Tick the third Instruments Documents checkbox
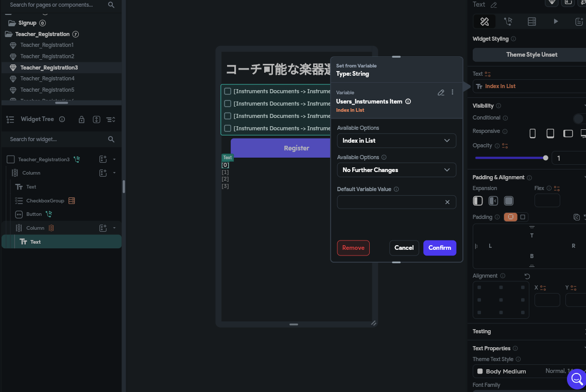 point(228,116)
